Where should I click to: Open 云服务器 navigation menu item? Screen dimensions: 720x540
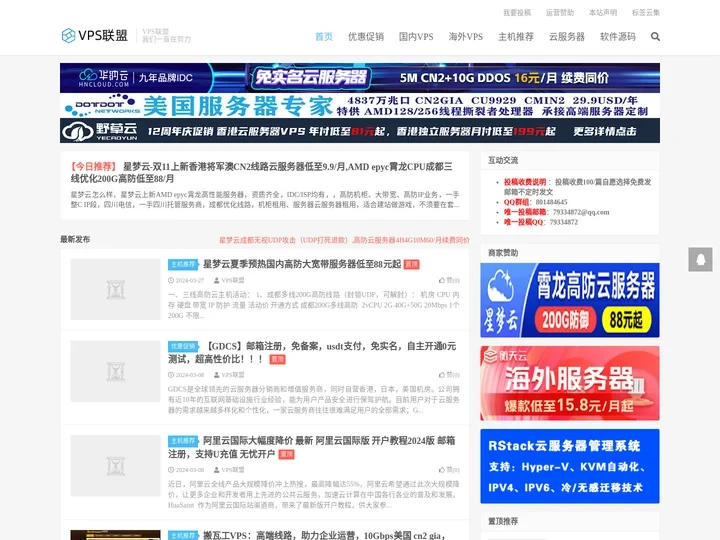(x=567, y=37)
